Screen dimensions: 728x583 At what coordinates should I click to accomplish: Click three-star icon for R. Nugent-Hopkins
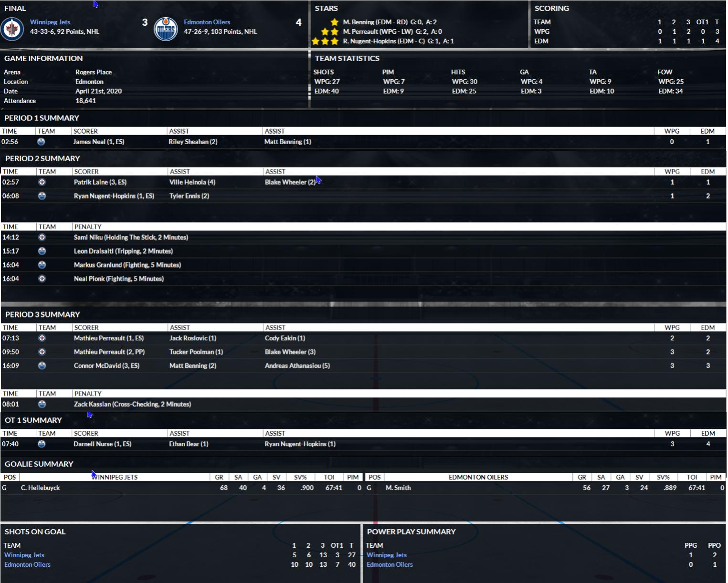click(325, 41)
